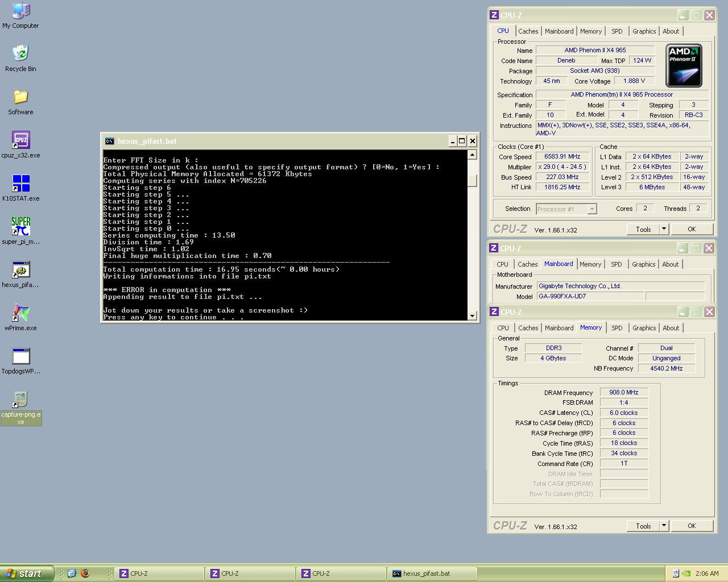Click the DRAM Frequency 908.0 MHz value
Image resolution: width=728 pixels, height=582 pixels.
pos(624,393)
